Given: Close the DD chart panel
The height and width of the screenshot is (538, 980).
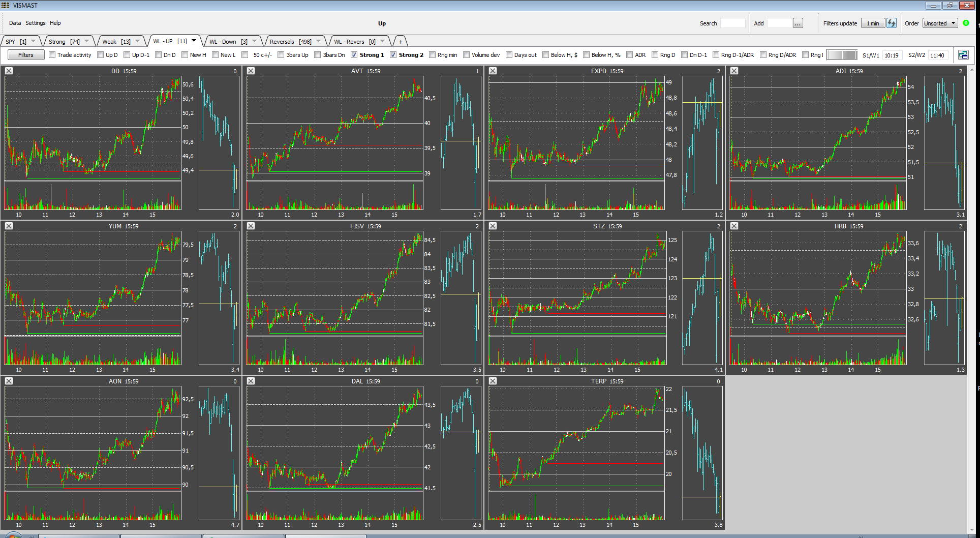Looking at the screenshot, I should coord(9,71).
